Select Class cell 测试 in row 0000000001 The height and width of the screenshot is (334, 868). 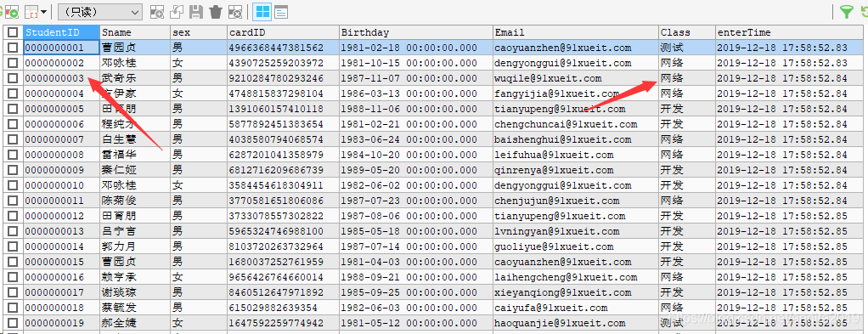click(x=687, y=48)
